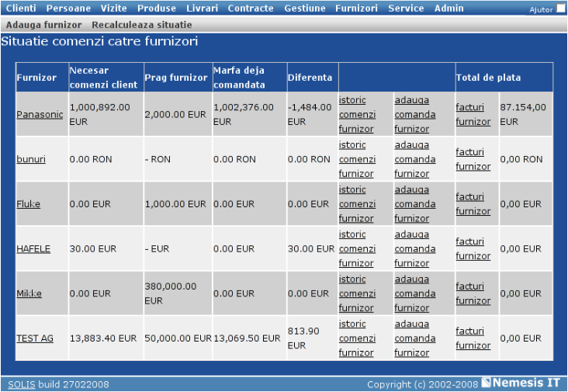This screenshot has height=392, width=568.
Task: Click the Marfa deja comandata header
Action: 250,77
